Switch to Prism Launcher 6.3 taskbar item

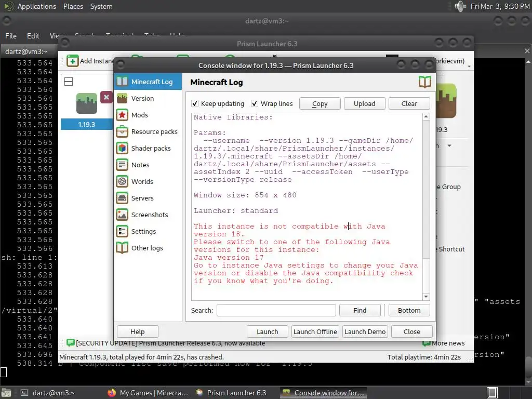pos(231,393)
